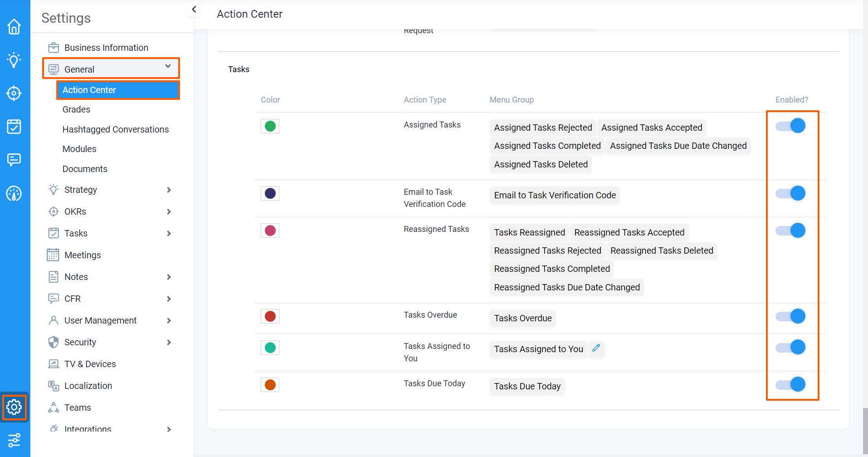868x457 pixels.
Task: Open the Home icon in left navigation
Action: (14, 27)
